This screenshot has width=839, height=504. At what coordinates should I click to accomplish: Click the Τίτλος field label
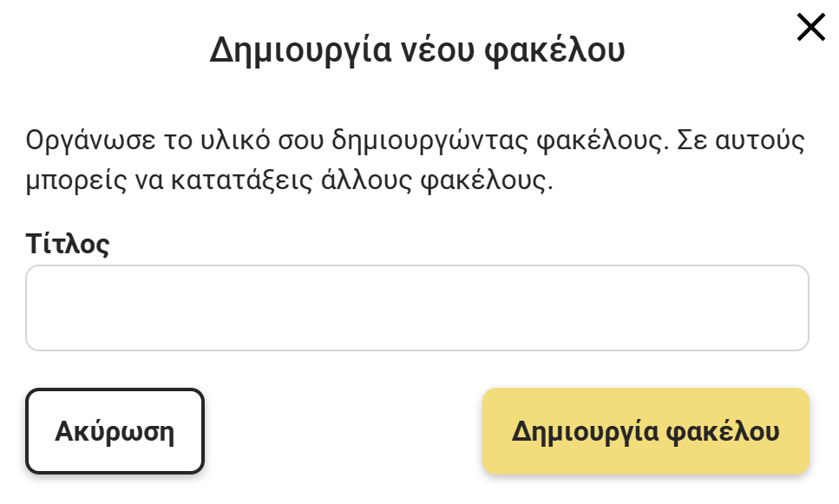(68, 243)
